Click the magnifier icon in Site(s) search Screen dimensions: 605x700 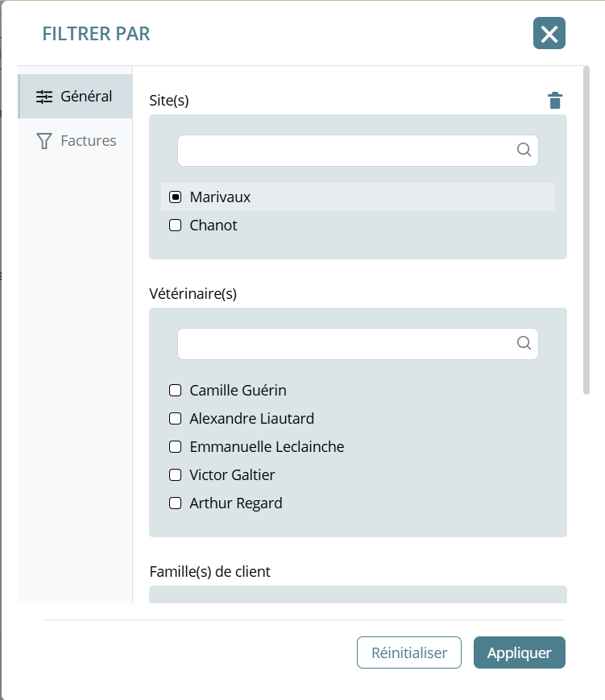pyautogui.click(x=524, y=150)
